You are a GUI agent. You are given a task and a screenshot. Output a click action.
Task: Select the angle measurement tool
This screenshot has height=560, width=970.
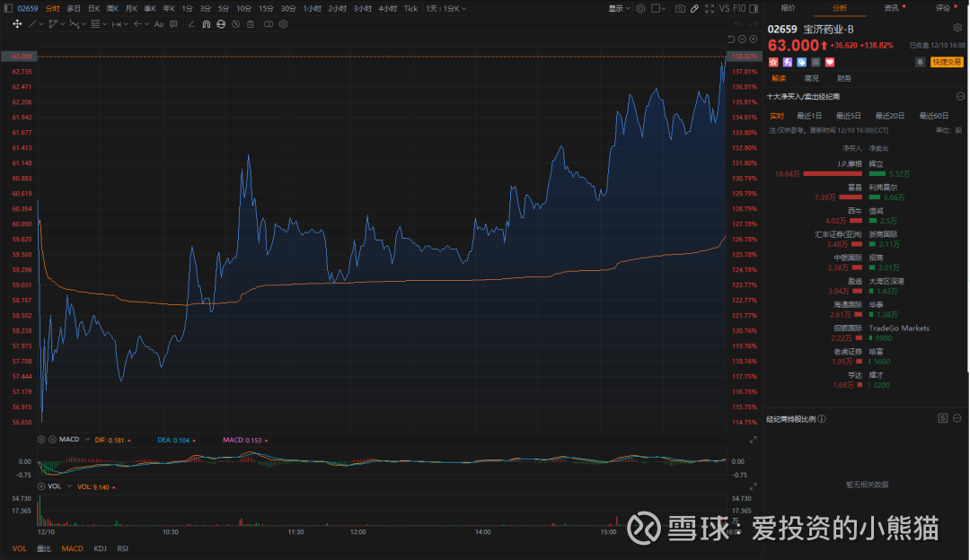click(x=191, y=24)
